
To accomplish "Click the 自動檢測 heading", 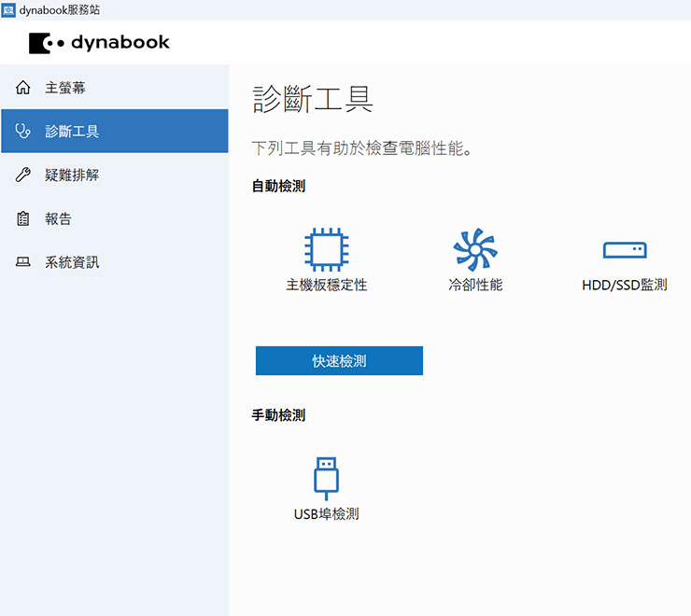I will coord(278,186).
